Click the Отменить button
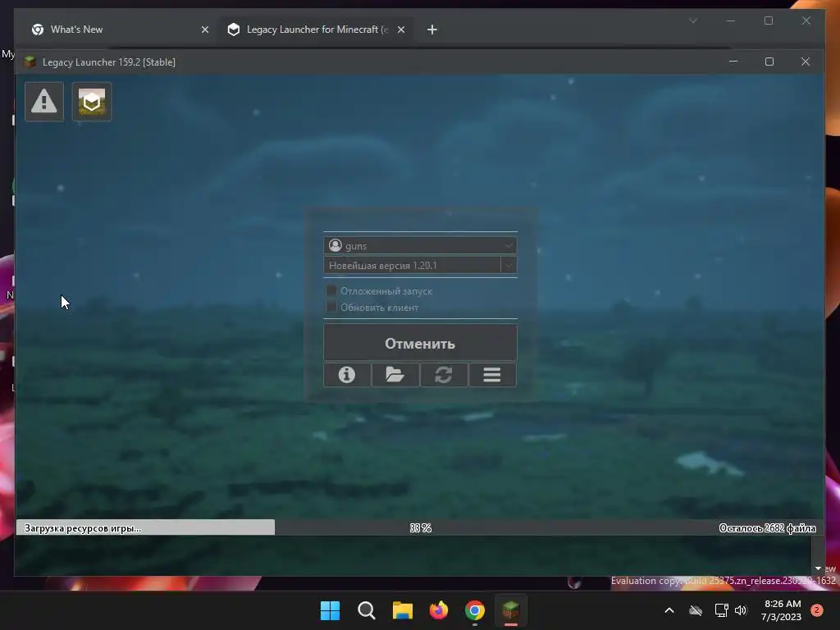Viewport: 840px width, 630px height. pos(420,344)
